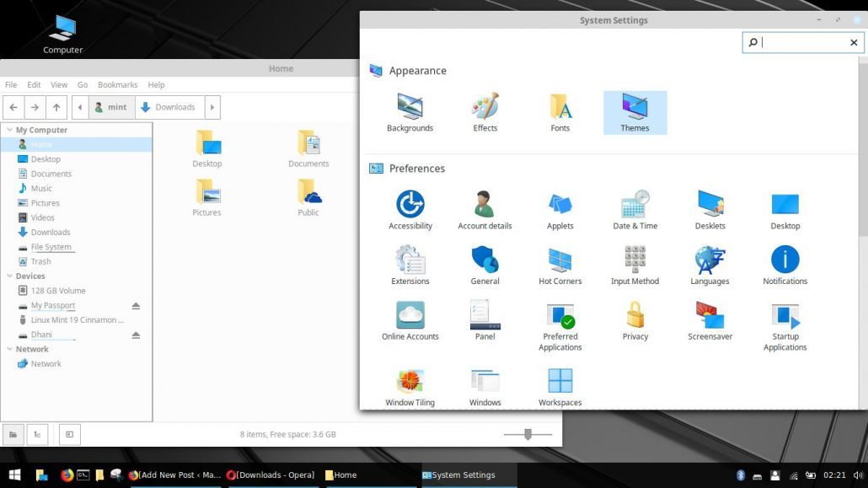This screenshot has width=868, height=488.
Task: Open the Bookmarks menu
Action: [117, 84]
